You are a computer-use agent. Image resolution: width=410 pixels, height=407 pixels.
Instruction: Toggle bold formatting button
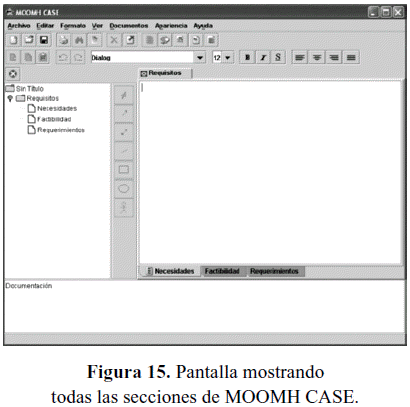click(x=247, y=57)
